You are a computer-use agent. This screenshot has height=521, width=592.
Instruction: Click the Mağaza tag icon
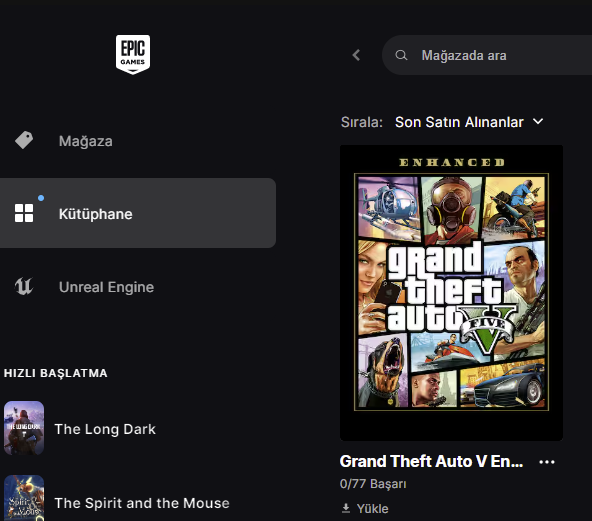tap(24, 140)
